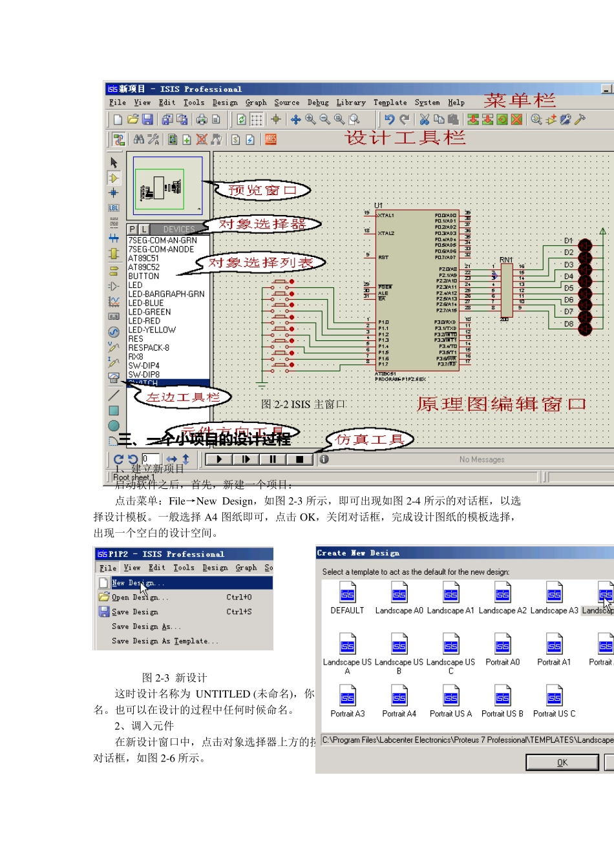Click OK in Create New Design dialog

[x=562, y=763]
